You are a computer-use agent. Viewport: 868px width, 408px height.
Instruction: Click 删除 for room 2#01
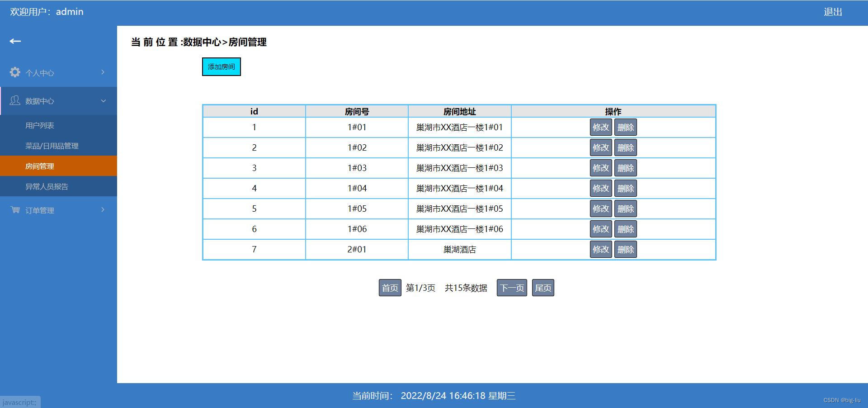[x=626, y=249]
